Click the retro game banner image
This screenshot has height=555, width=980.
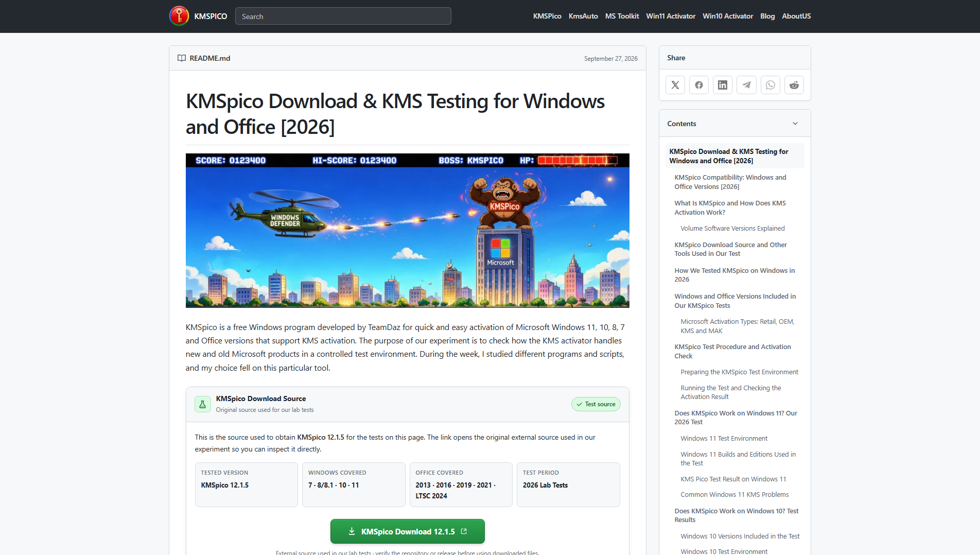point(408,231)
